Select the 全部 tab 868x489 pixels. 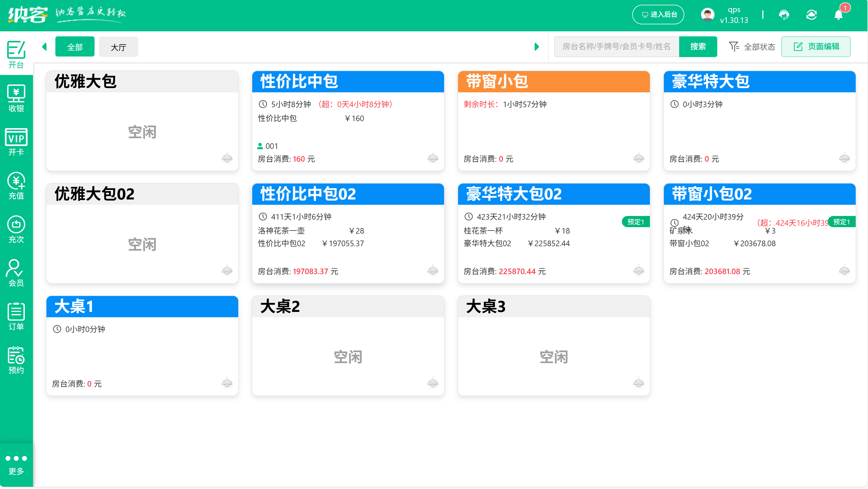tap(75, 46)
